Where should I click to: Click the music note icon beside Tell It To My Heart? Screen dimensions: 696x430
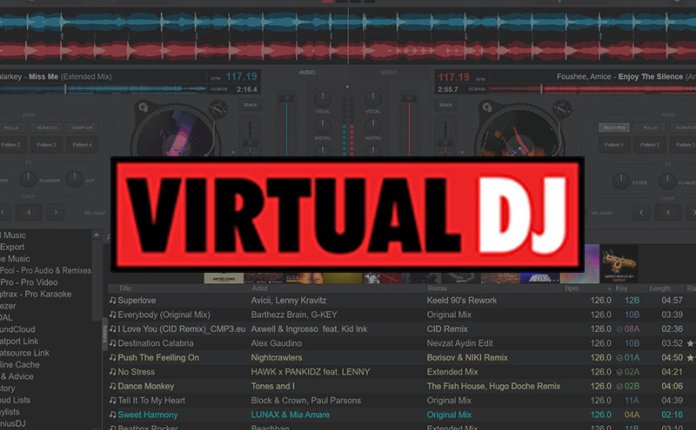(x=113, y=400)
